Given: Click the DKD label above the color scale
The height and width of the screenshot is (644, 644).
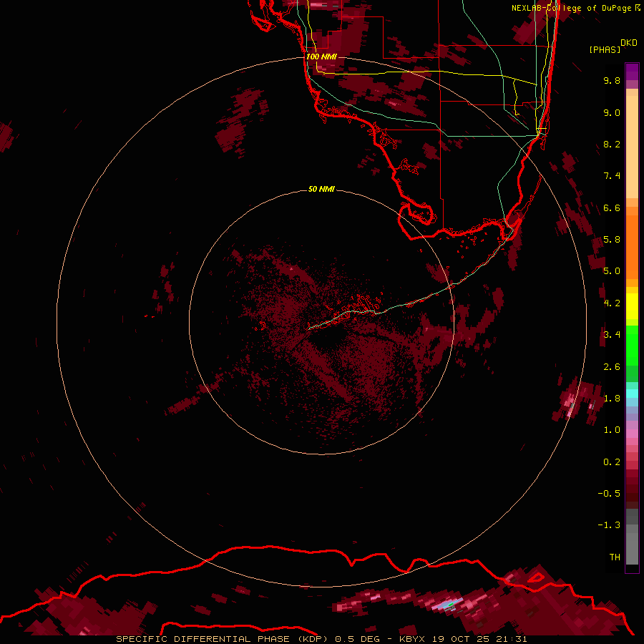Looking at the screenshot, I should tap(629, 43).
